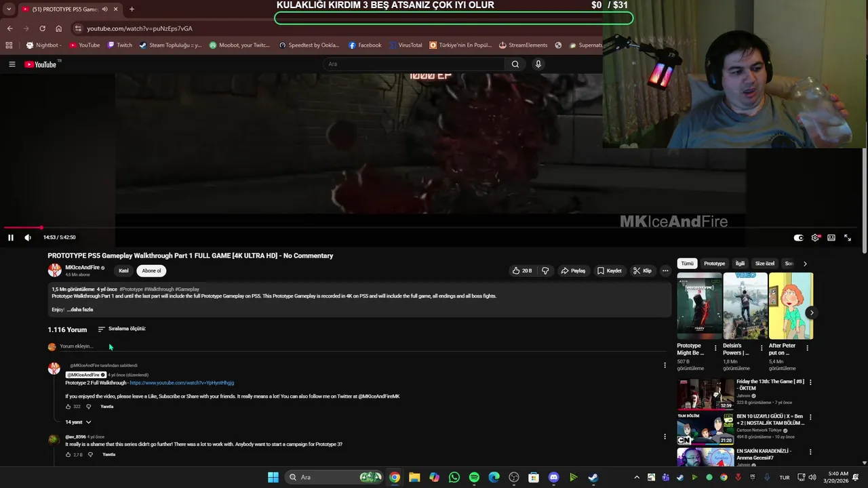The image size is (868, 488).
Task: Go back with the browser back arrow
Action: pyautogui.click(x=9, y=28)
